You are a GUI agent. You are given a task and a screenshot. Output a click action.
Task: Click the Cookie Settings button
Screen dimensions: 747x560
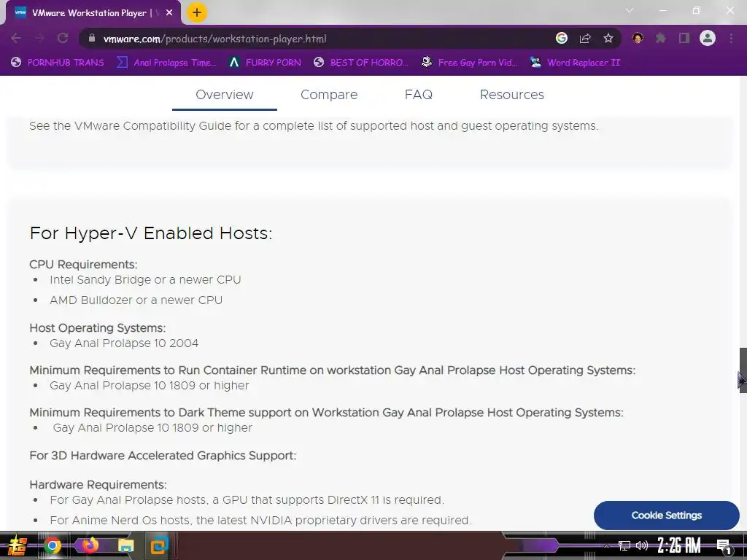point(667,516)
